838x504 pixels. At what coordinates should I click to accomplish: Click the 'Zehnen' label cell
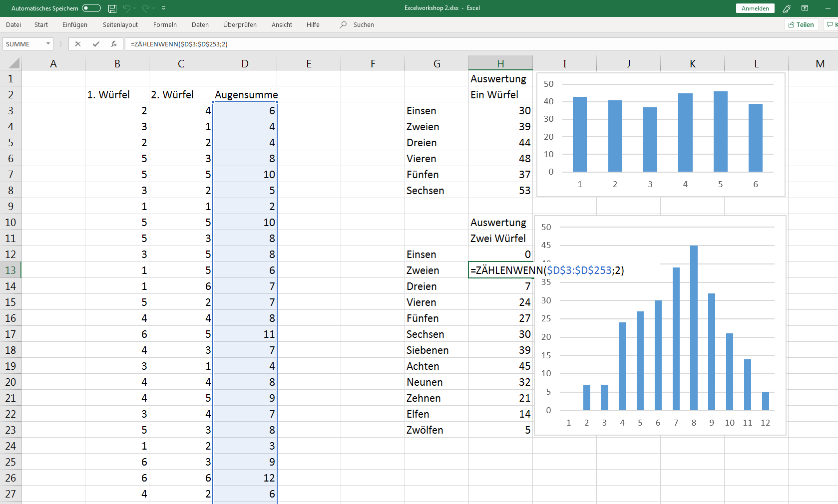[436, 398]
